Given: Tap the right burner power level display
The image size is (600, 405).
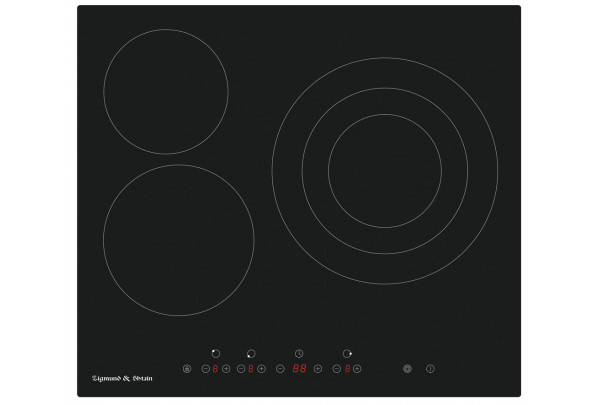Looking at the screenshot, I should tap(347, 369).
